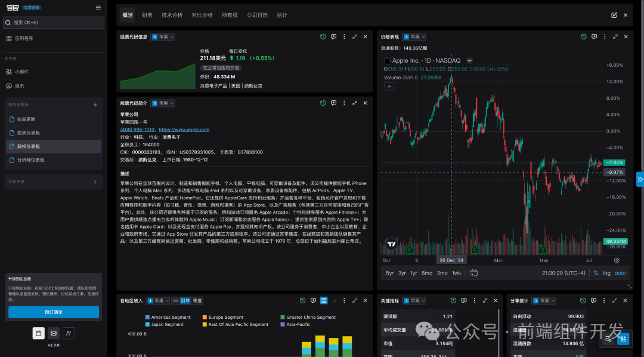
Task: Open chat for 股票代码简介 widget
Action: (333, 103)
